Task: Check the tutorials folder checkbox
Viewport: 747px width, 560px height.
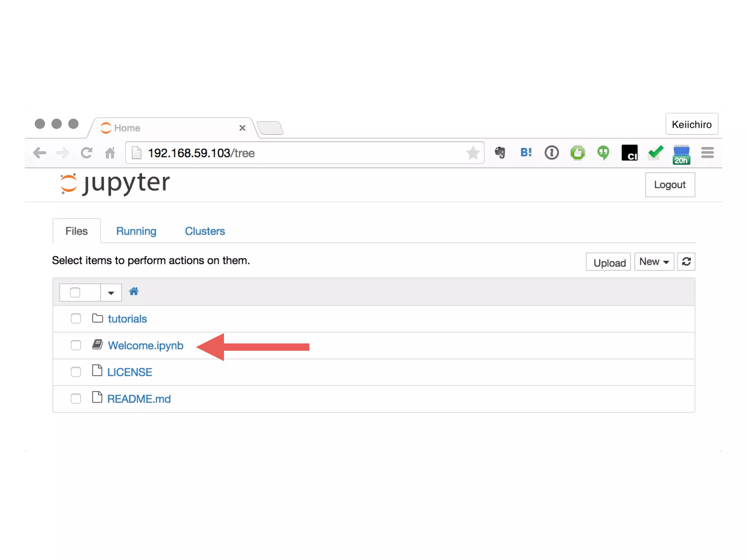Action: 76,319
